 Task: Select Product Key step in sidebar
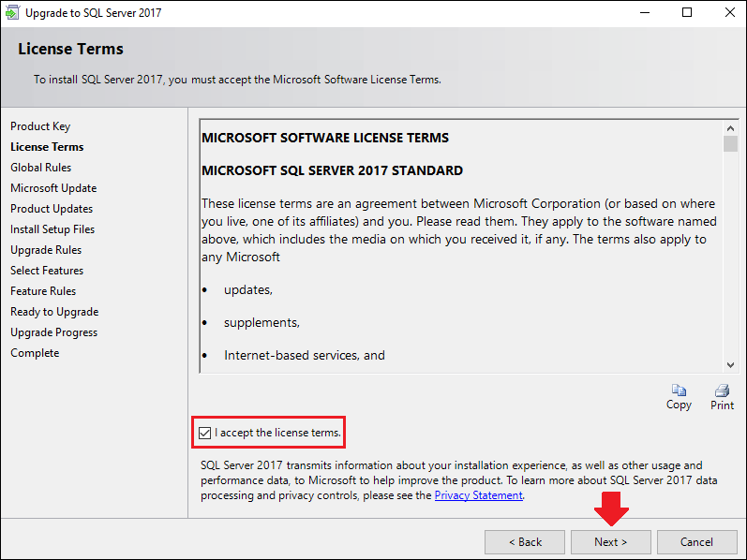tap(40, 126)
